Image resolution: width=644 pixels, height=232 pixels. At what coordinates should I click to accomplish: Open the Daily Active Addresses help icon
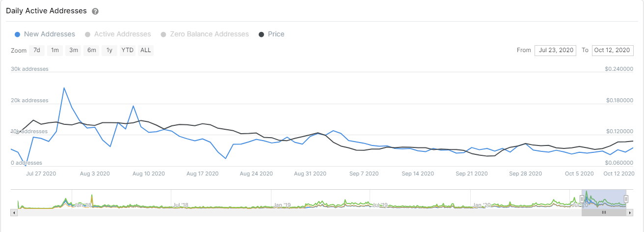(x=95, y=11)
